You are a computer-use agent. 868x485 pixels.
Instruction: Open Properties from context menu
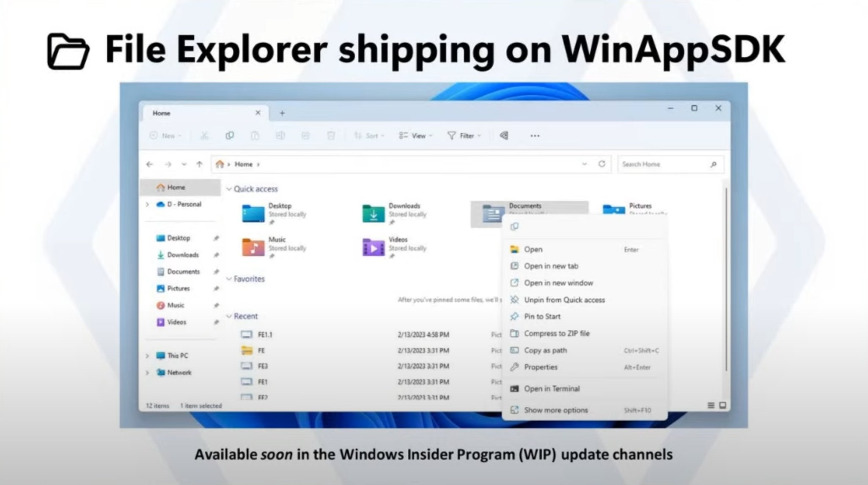(x=585, y=367)
